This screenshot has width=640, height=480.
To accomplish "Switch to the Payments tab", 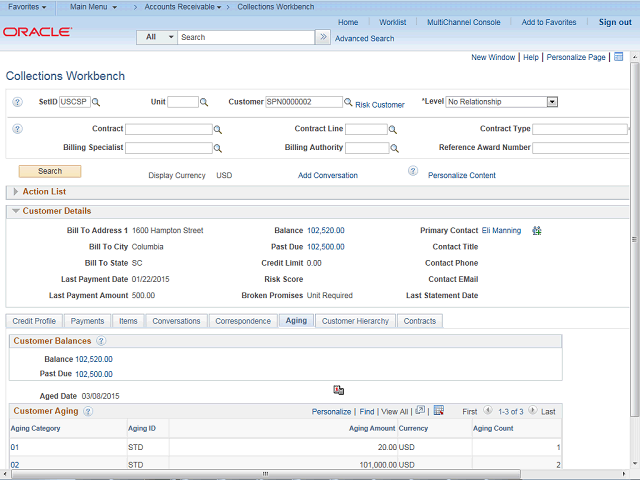I will (88, 321).
